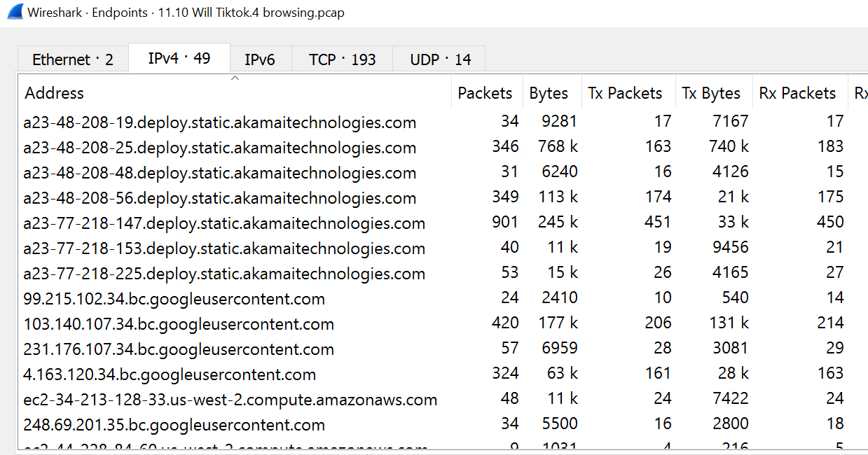
Task: Sort endpoints by Address column header
Action: (55, 93)
